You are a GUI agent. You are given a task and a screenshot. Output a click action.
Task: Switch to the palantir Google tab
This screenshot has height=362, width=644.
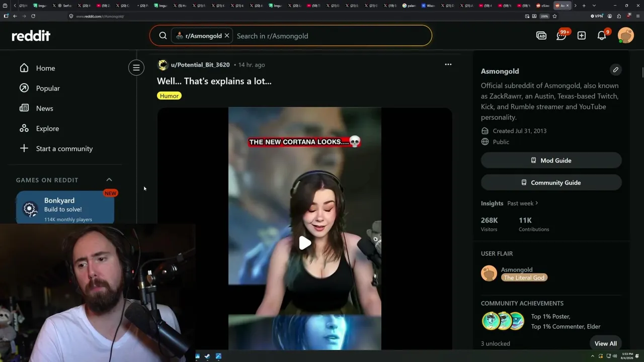tap(410, 6)
